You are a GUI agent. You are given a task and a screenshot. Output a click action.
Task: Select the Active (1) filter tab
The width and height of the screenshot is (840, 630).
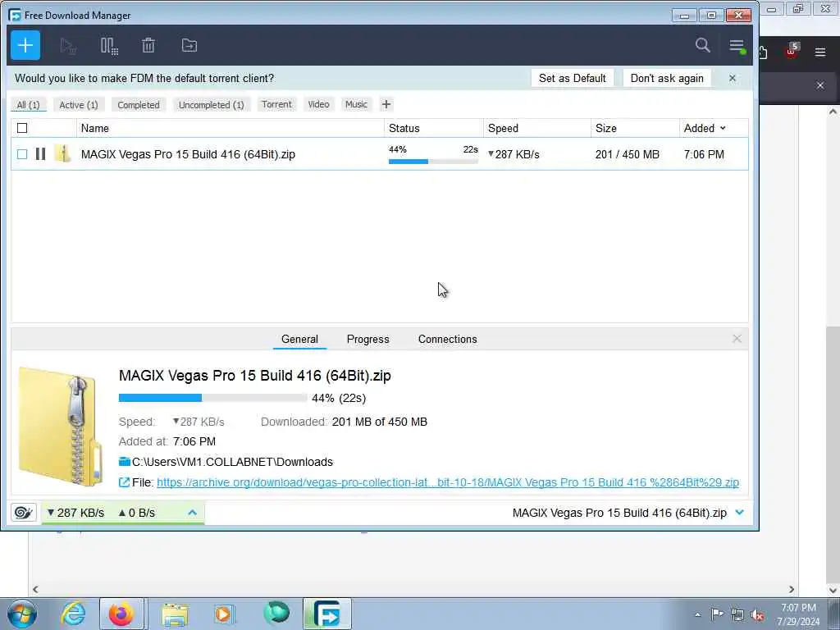(79, 105)
